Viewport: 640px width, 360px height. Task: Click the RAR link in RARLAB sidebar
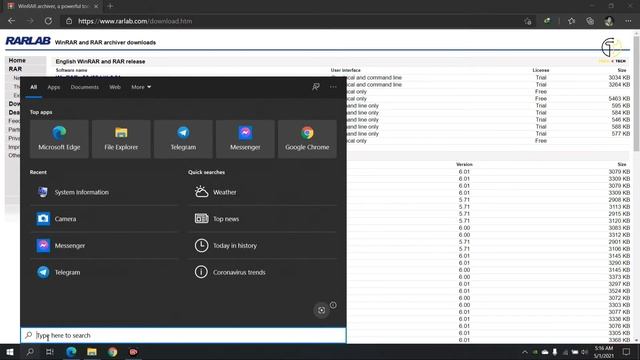[15, 69]
